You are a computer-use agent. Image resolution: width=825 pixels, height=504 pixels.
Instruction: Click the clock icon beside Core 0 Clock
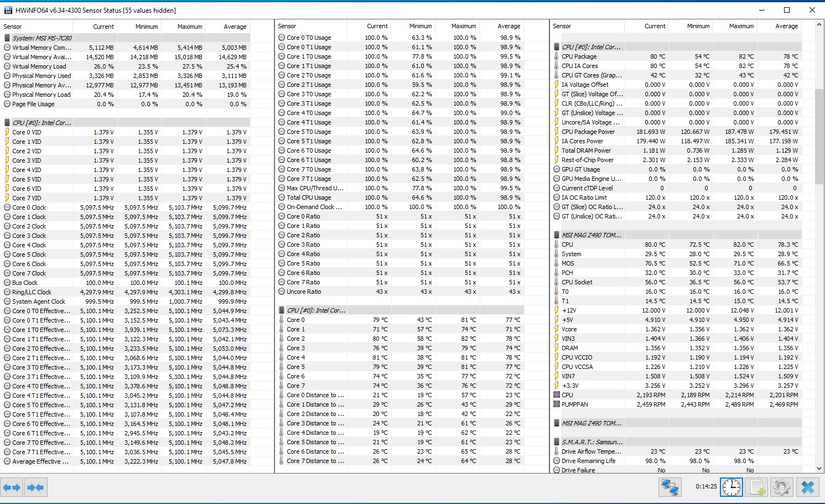pos(7,207)
